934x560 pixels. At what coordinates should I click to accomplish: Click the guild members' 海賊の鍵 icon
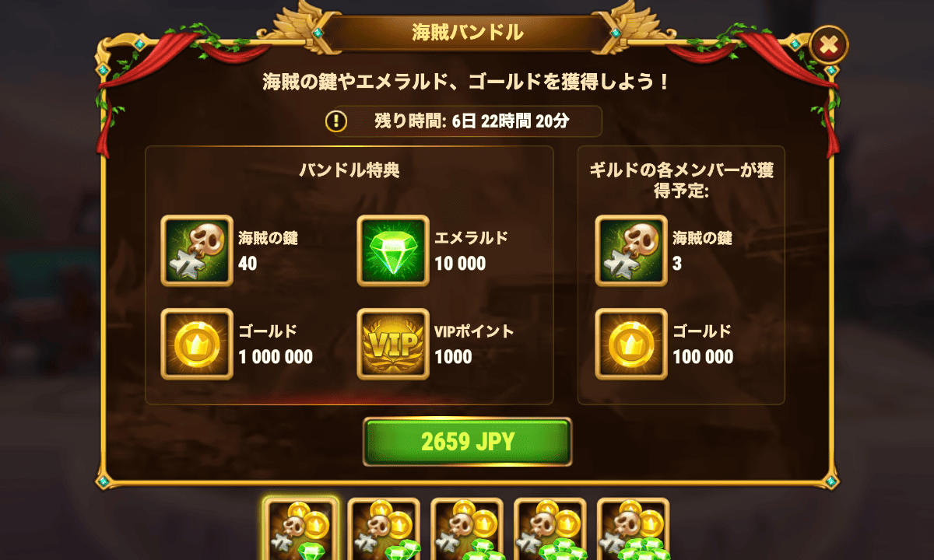pos(631,250)
